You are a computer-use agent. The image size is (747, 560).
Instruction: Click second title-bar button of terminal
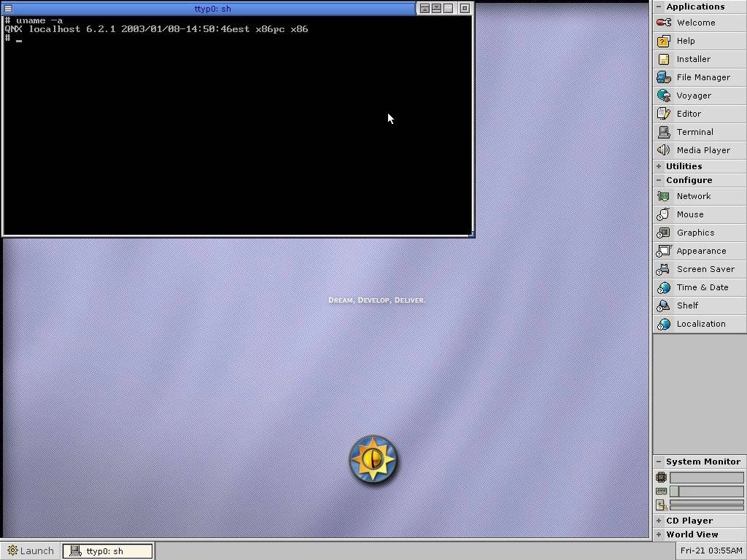(436, 8)
